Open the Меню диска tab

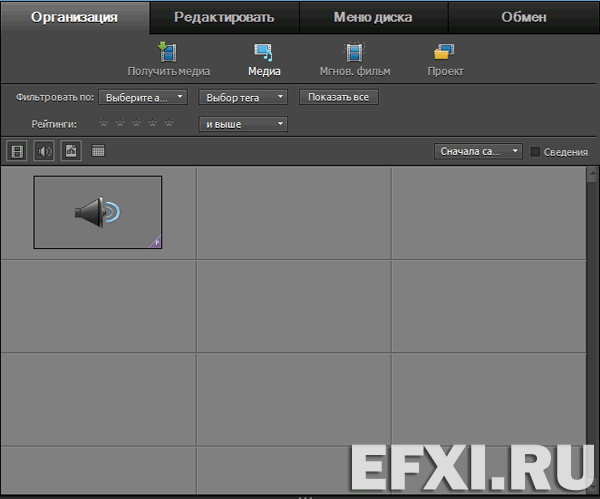[x=373, y=17]
